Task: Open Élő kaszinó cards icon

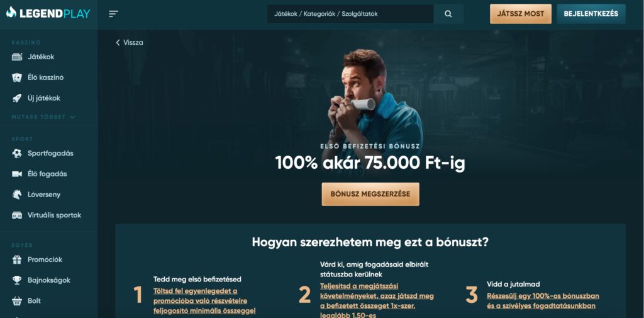Action: pos(17,77)
